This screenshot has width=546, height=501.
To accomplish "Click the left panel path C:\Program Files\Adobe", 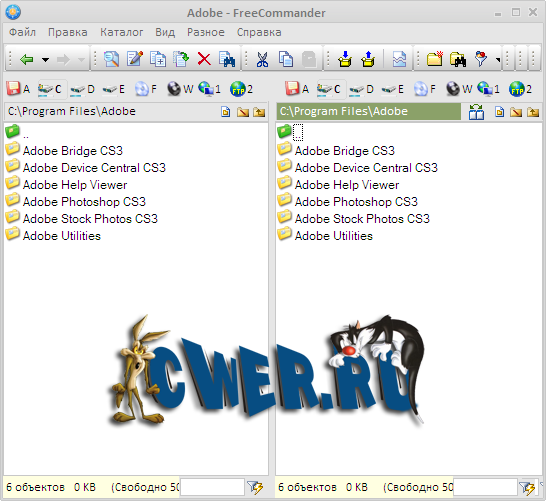I will tap(72, 111).
